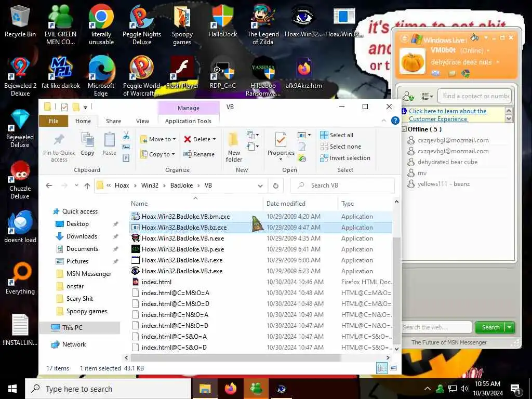The width and height of the screenshot is (532, 399).
Task: Click the Manage contextual tab
Action: (x=189, y=108)
